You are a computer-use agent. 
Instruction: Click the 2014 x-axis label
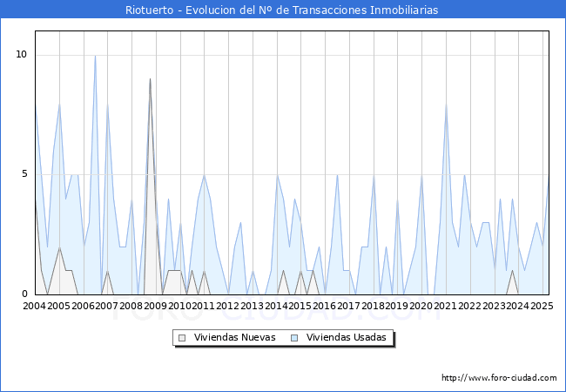coord(277,306)
